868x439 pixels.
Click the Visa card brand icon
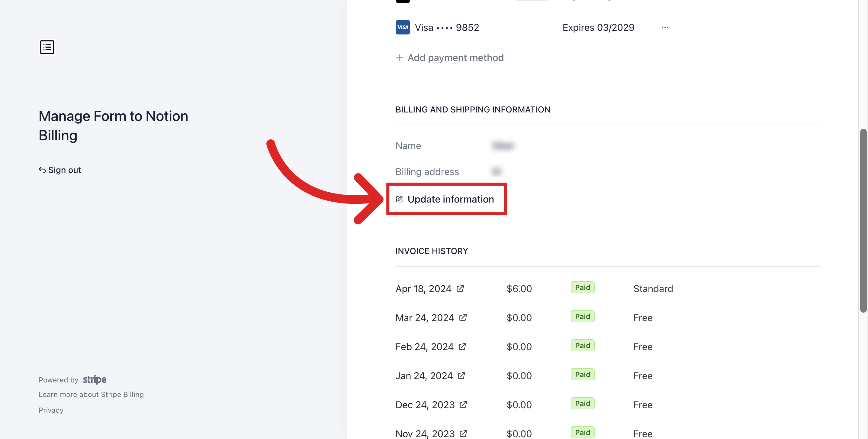tap(403, 27)
